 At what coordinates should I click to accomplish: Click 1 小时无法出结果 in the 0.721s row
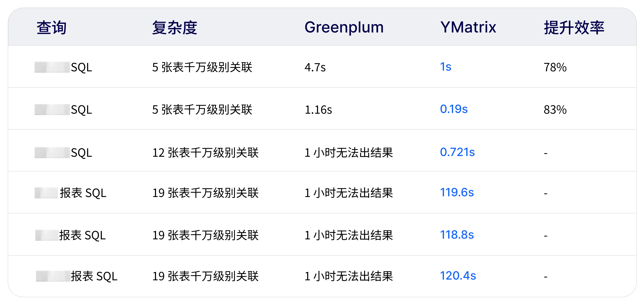point(349,152)
